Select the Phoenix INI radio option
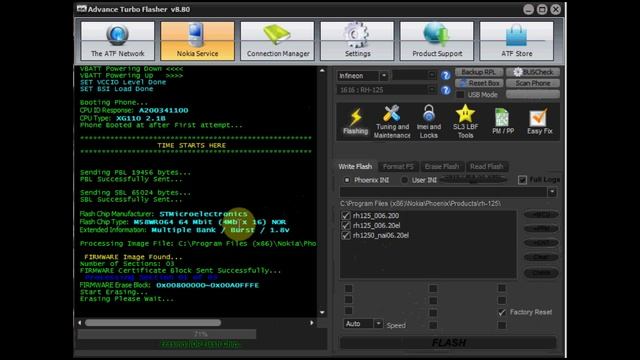The height and width of the screenshot is (360, 640). pyautogui.click(x=347, y=180)
